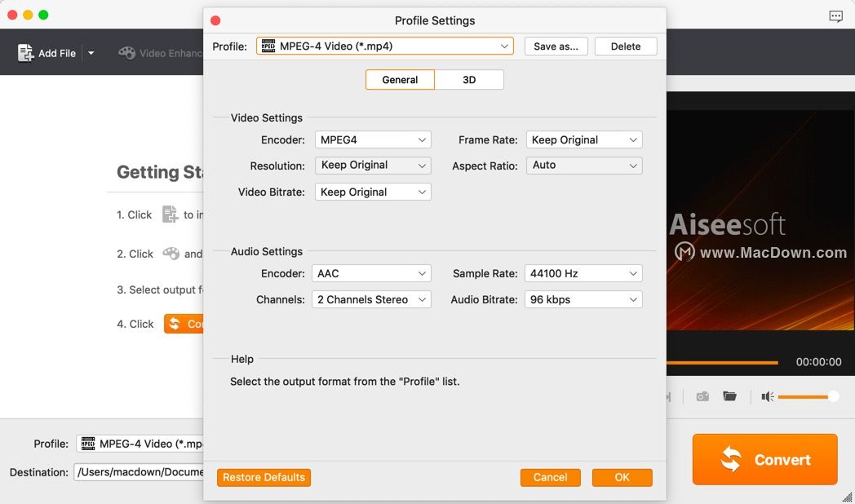Click the add-file icon in step 1

click(170, 214)
